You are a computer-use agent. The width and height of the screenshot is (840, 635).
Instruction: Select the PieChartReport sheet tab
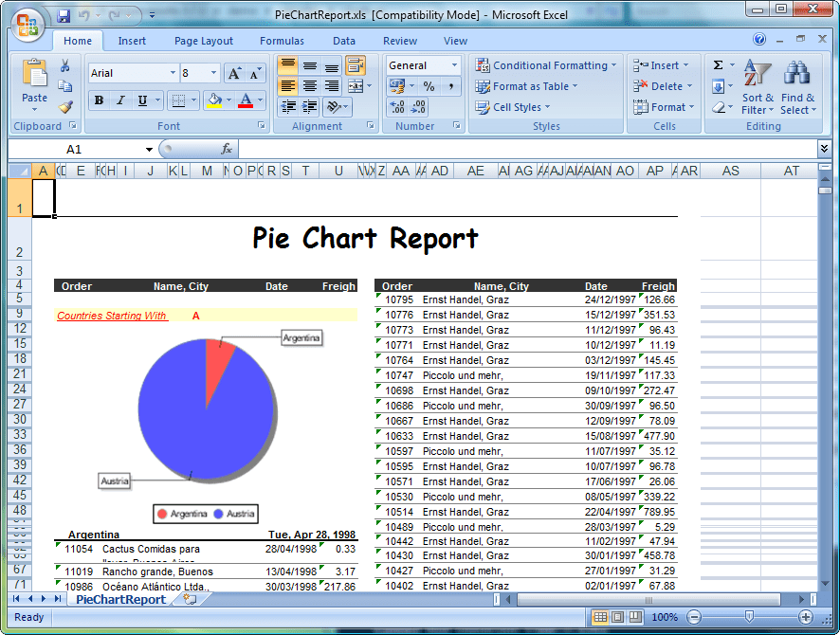[120, 599]
